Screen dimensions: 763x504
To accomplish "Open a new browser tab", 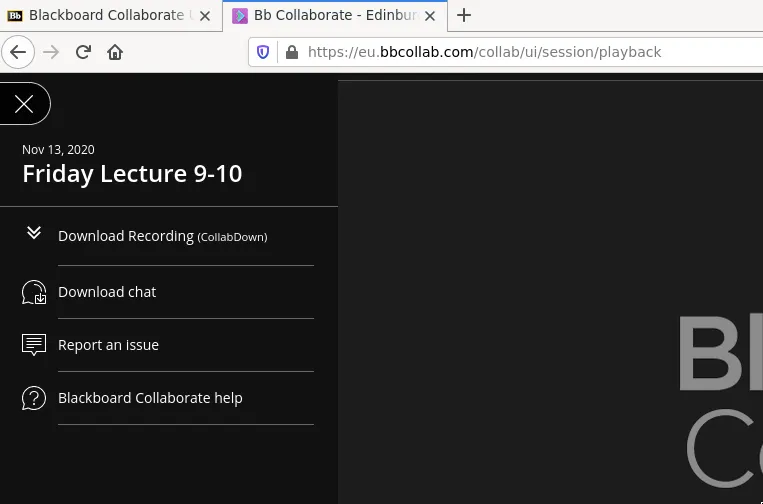I will tap(464, 15).
